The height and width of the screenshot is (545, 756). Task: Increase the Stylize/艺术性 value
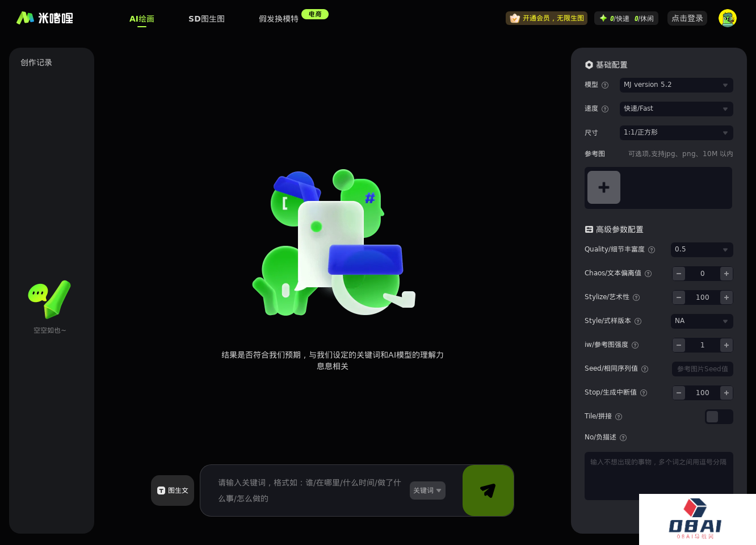pyautogui.click(x=726, y=297)
